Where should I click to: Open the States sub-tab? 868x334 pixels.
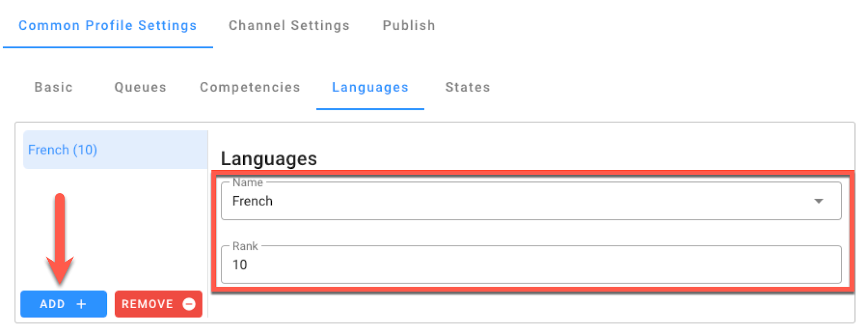(468, 87)
